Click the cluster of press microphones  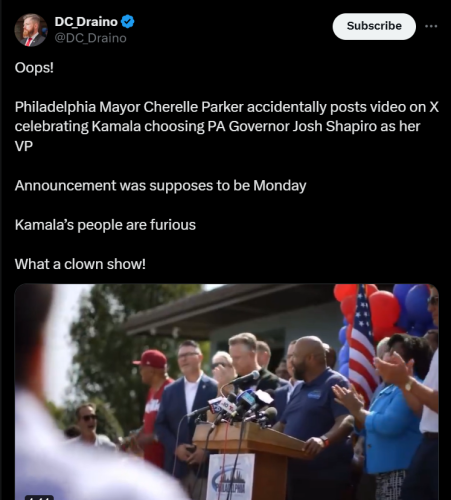point(237,403)
